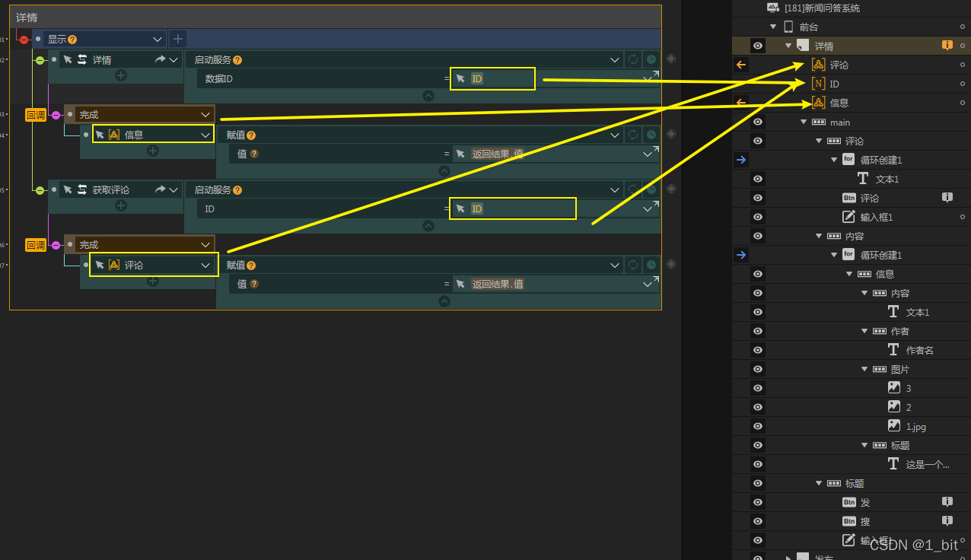
Task: Click the help icon next to 评论 赋值
Action: 251,266
